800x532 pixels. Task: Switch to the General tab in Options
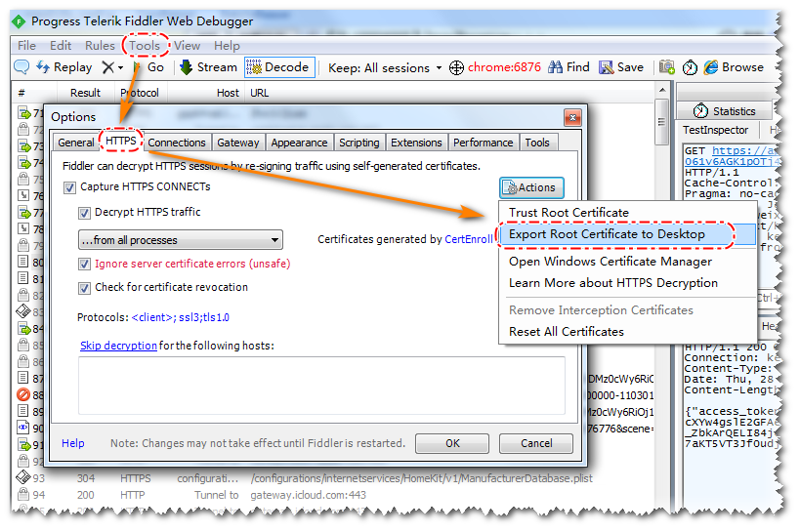75,143
